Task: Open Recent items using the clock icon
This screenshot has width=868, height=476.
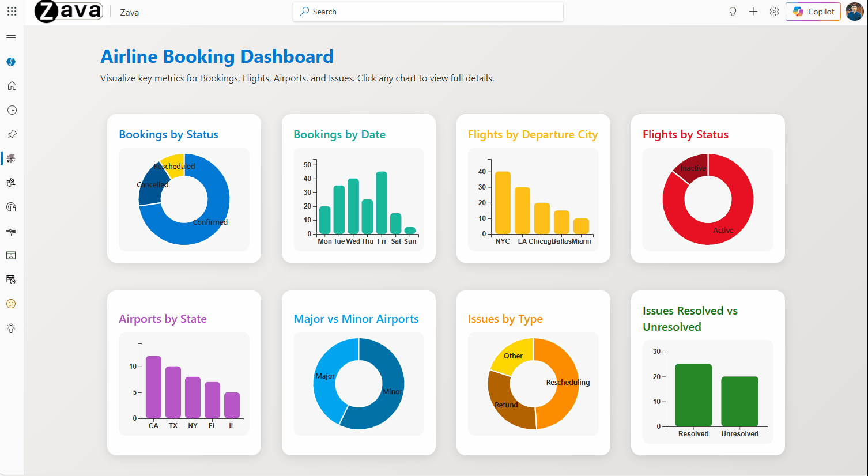Action: pyautogui.click(x=11, y=109)
